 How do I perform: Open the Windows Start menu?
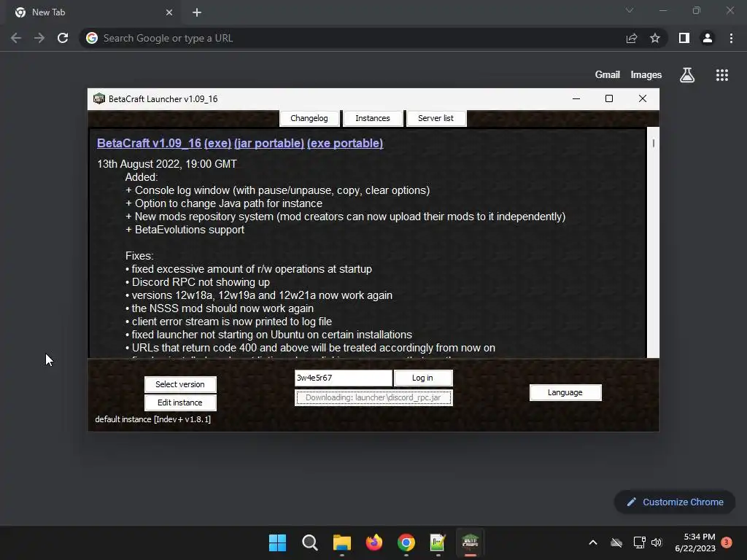(278, 542)
